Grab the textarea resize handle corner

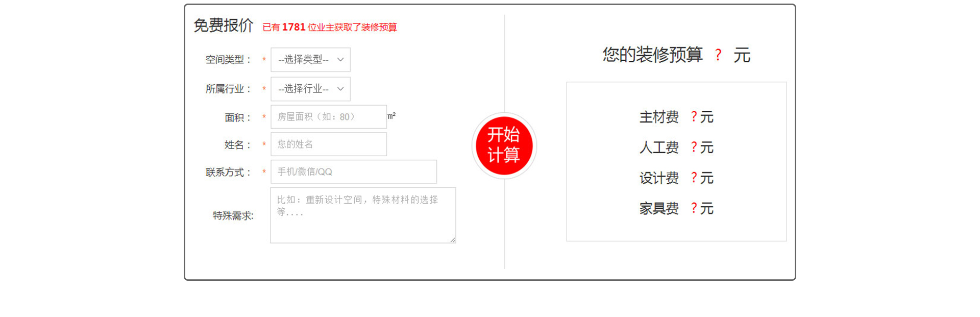click(x=453, y=240)
